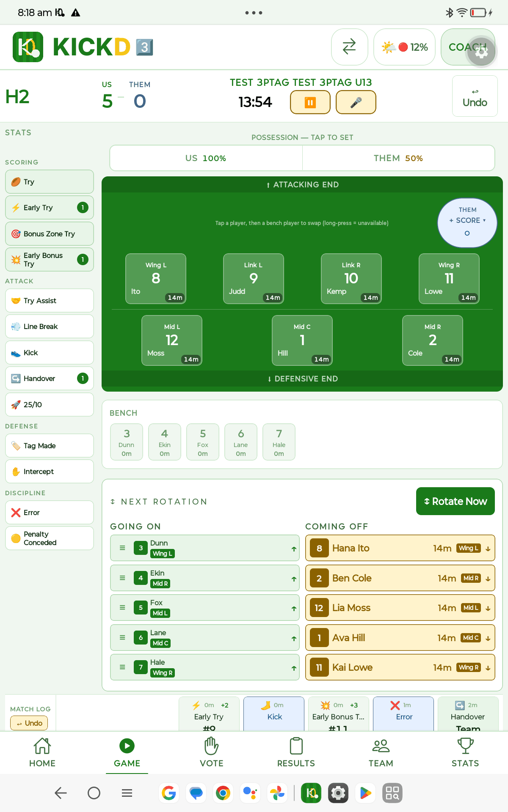The image size is (508, 812).
Task: Tap the swap sides arrows icon
Action: click(349, 47)
